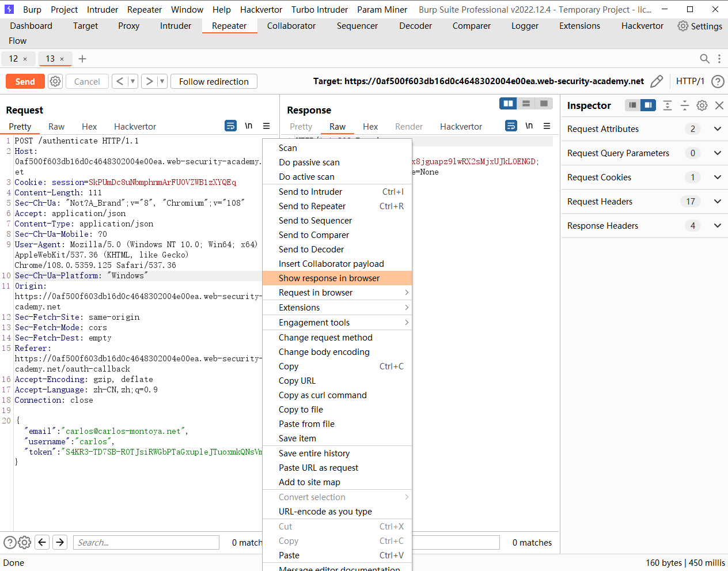Viewport: 728px width, 571px height.
Task: Click the bottom-left settings gear icon
Action: (x=24, y=542)
